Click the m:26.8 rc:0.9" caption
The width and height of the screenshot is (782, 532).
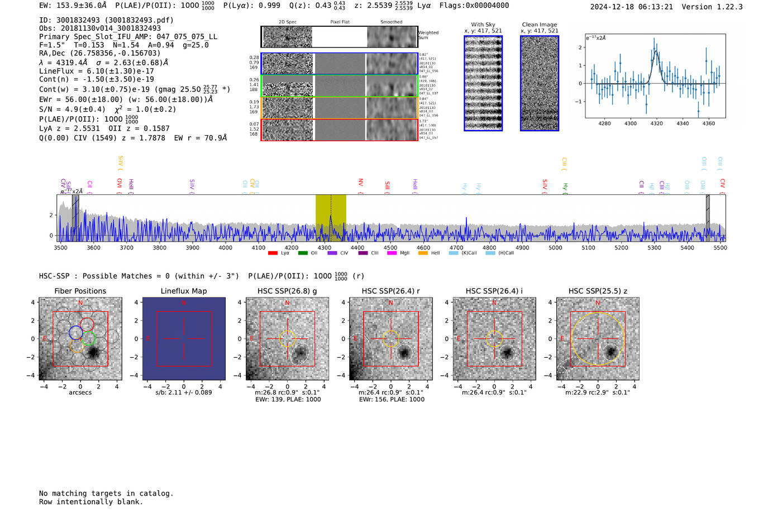pos(287,392)
